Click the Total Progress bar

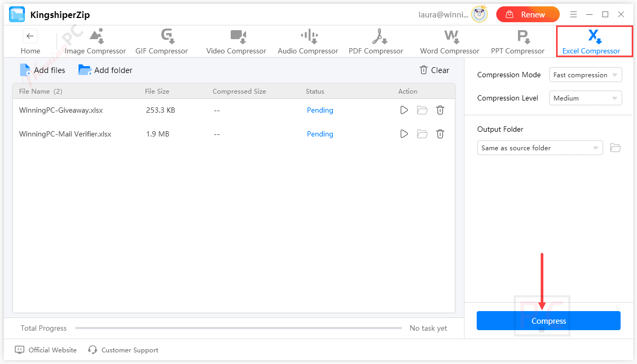[x=239, y=328]
